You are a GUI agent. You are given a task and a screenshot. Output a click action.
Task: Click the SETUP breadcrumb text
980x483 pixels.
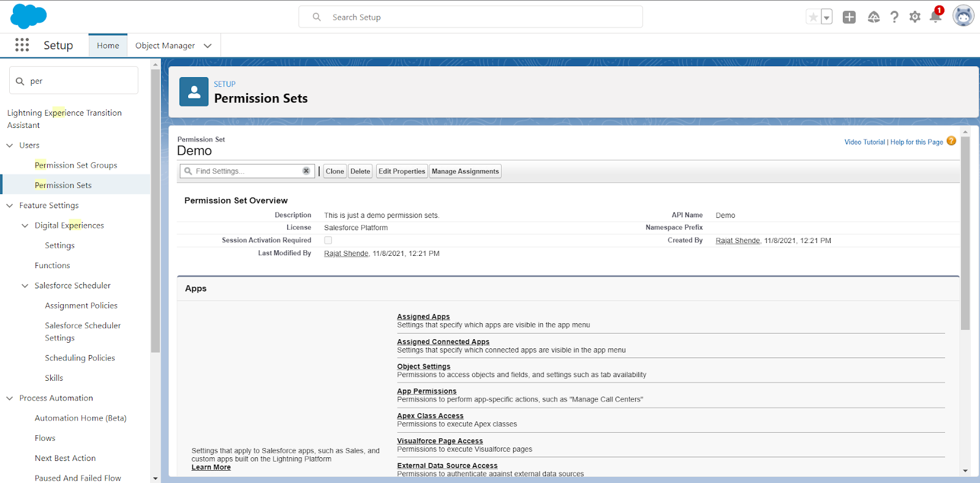click(224, 84)
